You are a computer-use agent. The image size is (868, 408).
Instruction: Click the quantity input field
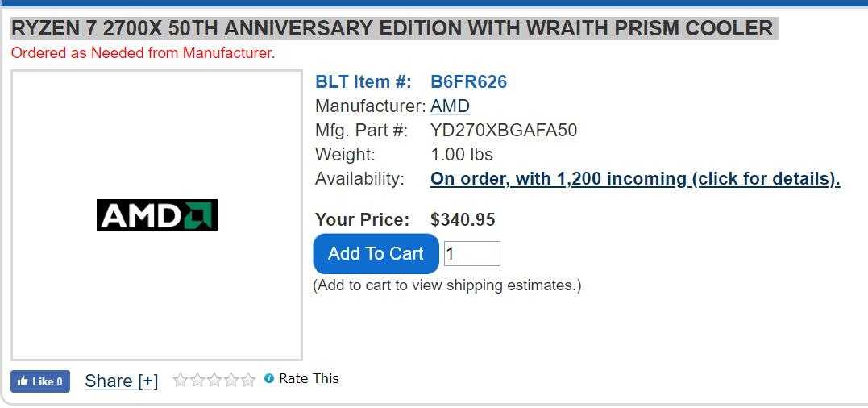pyautogui.click(x=472, y=253)
